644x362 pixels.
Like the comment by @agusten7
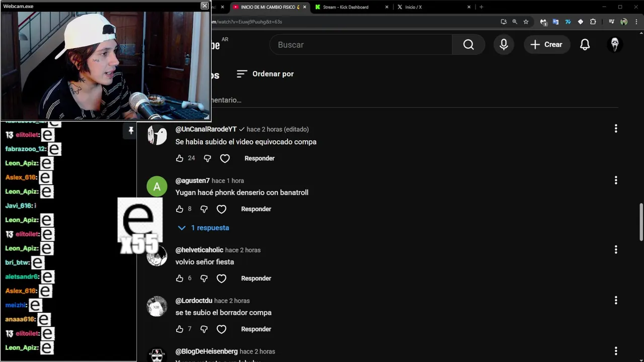tap(180, 209)
